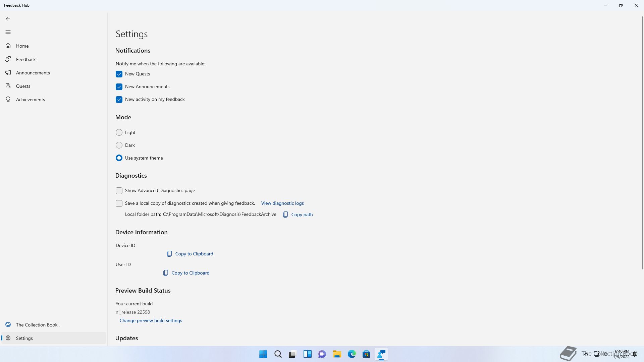Open Widgets from the taskbar

[x=308, y=354]
